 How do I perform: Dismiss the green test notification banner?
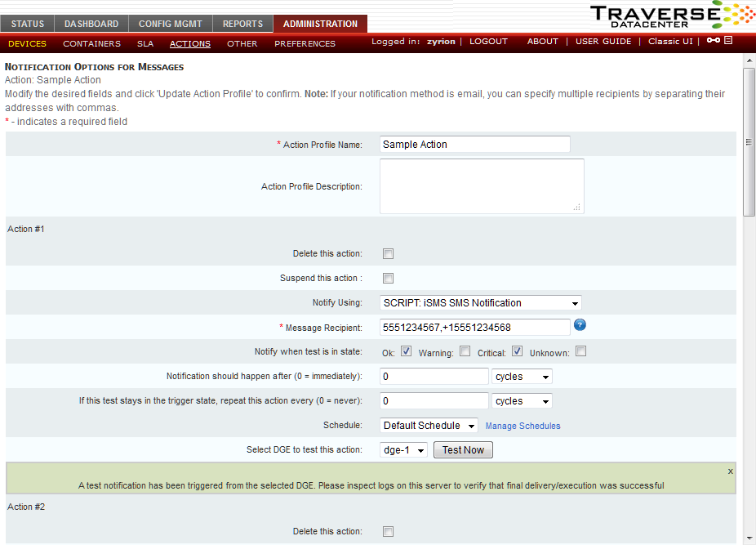[x=730, y=471]
